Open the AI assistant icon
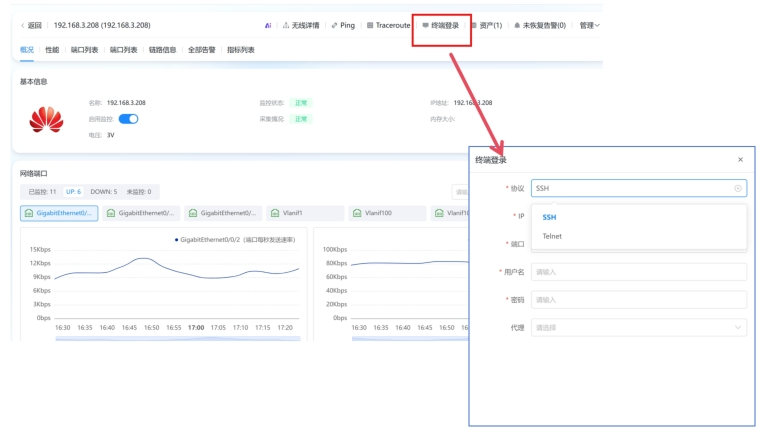 268,26
